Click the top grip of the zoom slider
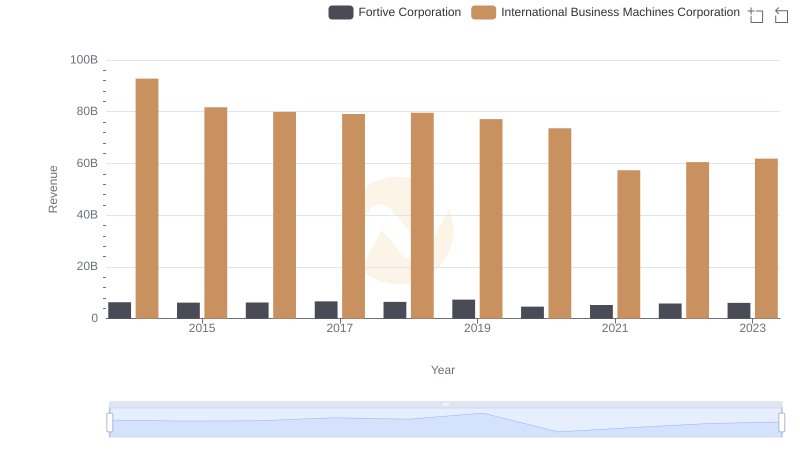Screen dimensions: 800x461 [x=446, y=404]
